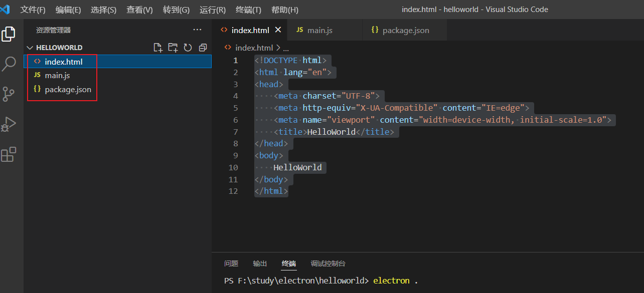Open the 运行(R) menu
The image size is (644, 293).
point(213,10)
